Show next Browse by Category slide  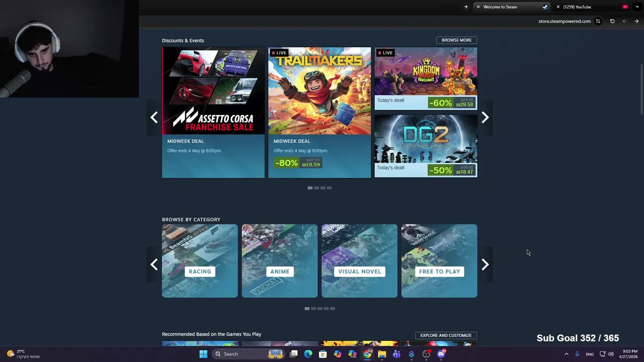[x=485, y=264]
